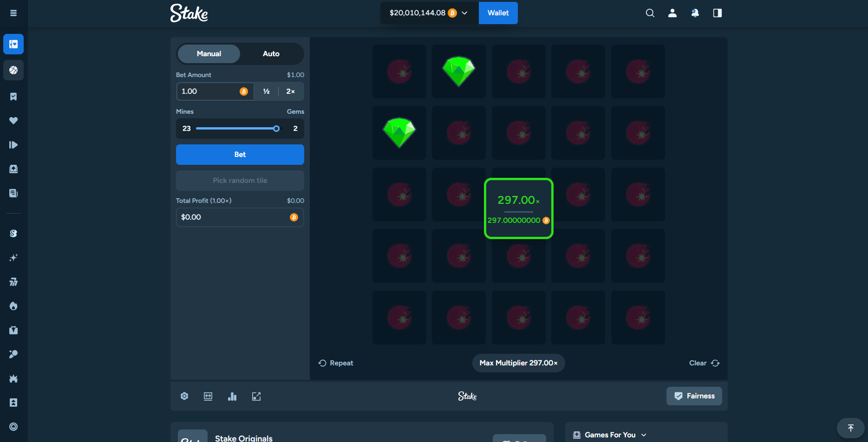Open game settings gear icon
This screenshot has height=442, width=868.
(184, 396)
